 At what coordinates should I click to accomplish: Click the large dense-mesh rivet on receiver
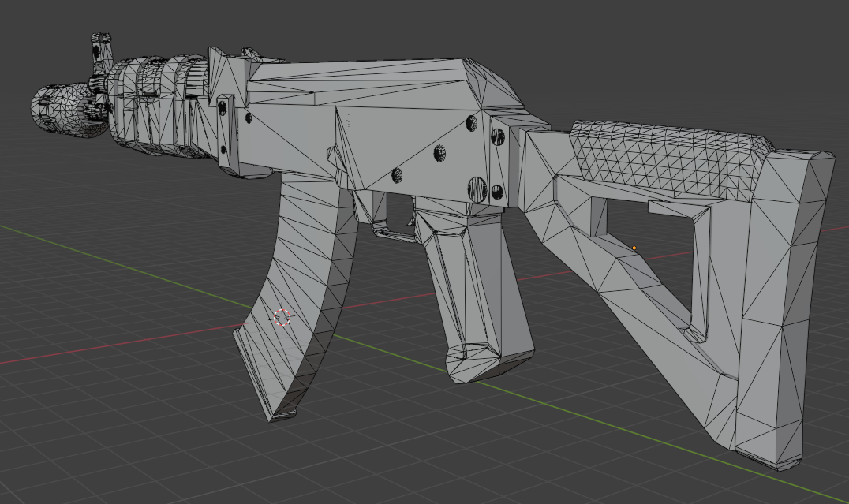coord(478,189)
